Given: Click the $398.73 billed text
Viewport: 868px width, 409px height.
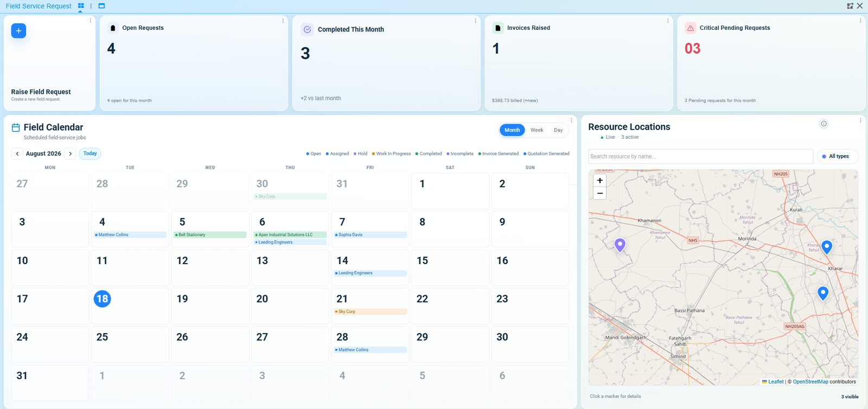Looking at the screenshot, I should [515, 101].
